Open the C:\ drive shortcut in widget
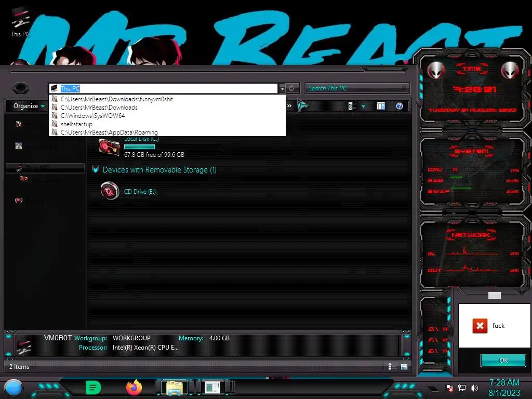 click(x=437, y=329)
